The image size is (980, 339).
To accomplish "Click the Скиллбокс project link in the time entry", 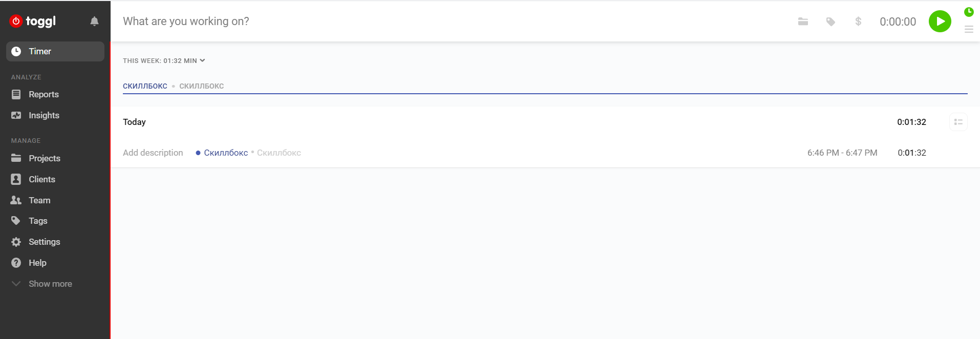I will tap(226, 153).
